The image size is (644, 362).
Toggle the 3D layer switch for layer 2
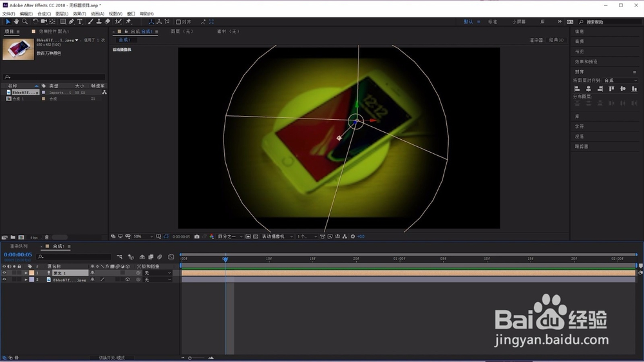click(128, 280)
